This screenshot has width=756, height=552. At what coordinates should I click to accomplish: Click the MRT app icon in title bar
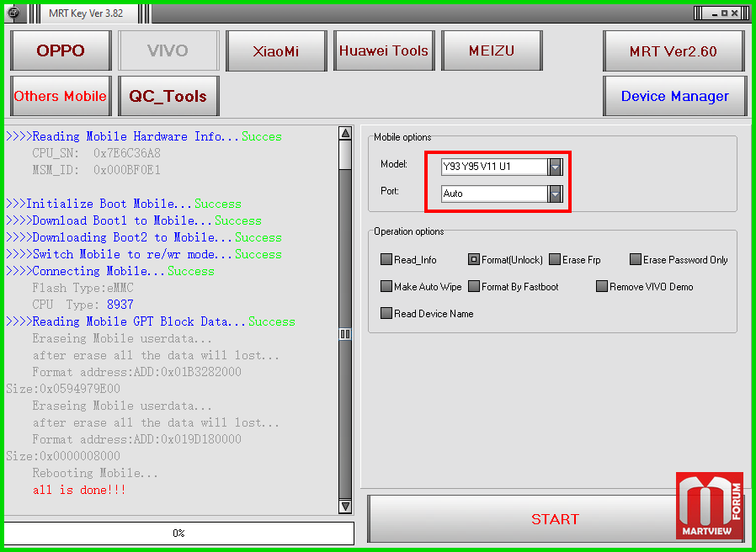pyautogui.click(x=14, y=13)
